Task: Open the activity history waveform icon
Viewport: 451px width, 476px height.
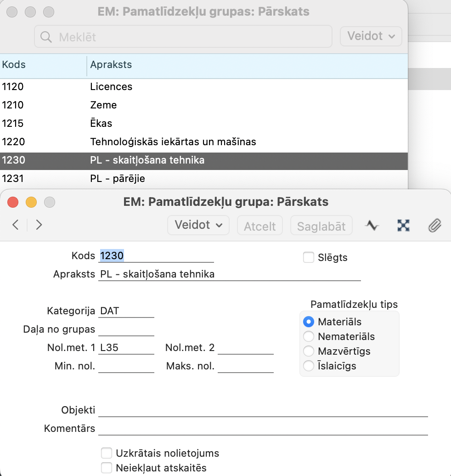Action: pyautogui.click(x=372, y=225)
